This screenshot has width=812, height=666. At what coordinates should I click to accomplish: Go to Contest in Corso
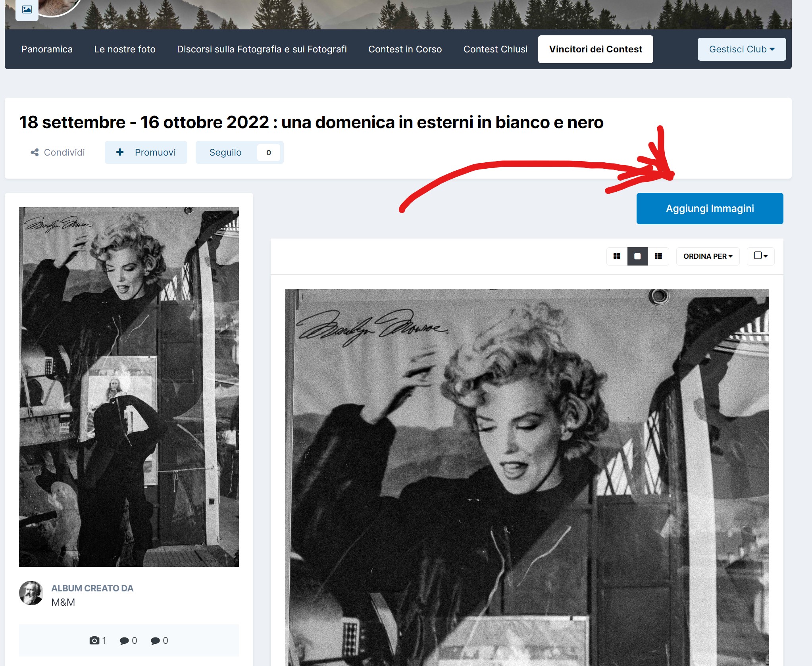click(x=405, y=49)
